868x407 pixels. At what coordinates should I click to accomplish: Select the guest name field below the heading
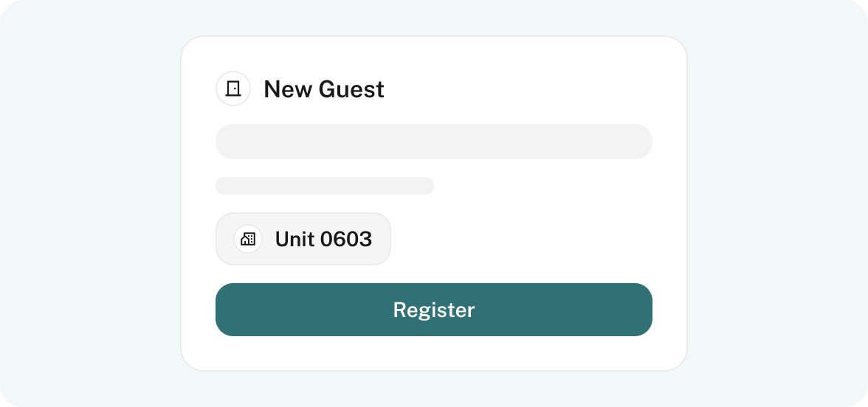click(x=434, y=142)
